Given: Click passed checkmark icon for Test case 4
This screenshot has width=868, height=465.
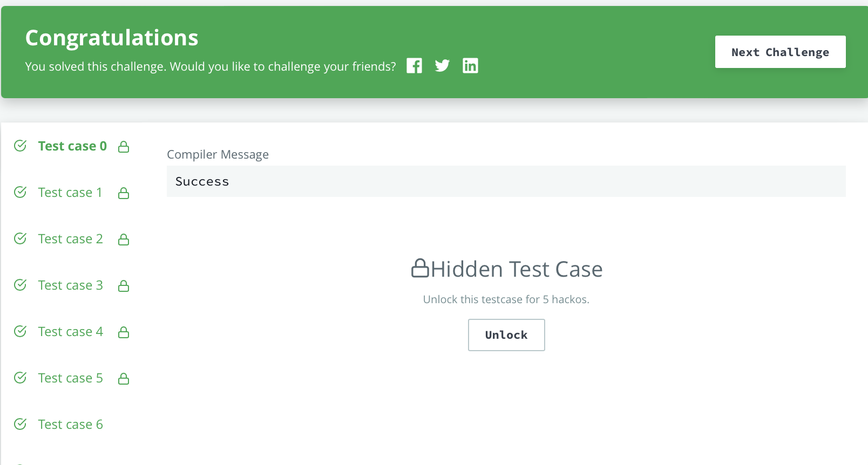Looking at the screenshot, I should coord(20,331).
